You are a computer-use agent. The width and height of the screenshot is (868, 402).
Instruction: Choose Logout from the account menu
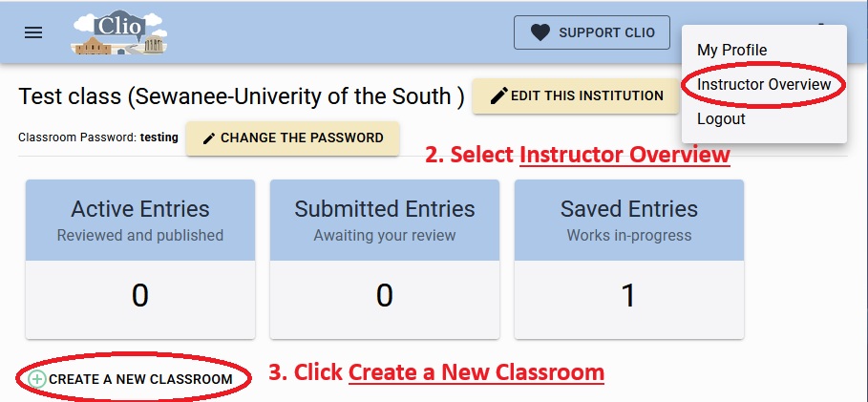721,119
